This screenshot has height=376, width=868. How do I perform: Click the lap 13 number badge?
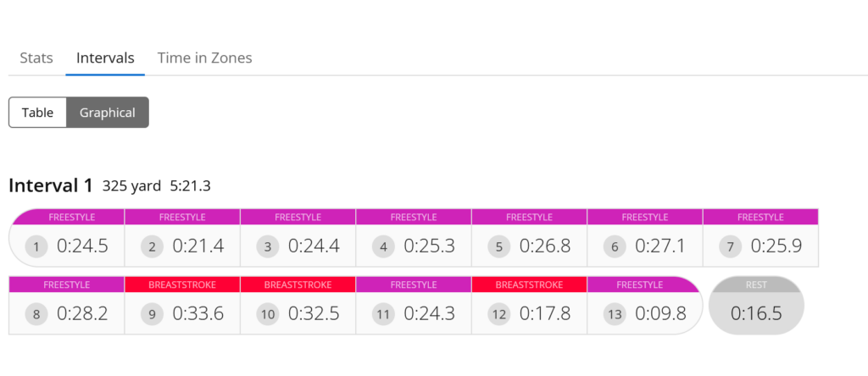tap(616, 314)
